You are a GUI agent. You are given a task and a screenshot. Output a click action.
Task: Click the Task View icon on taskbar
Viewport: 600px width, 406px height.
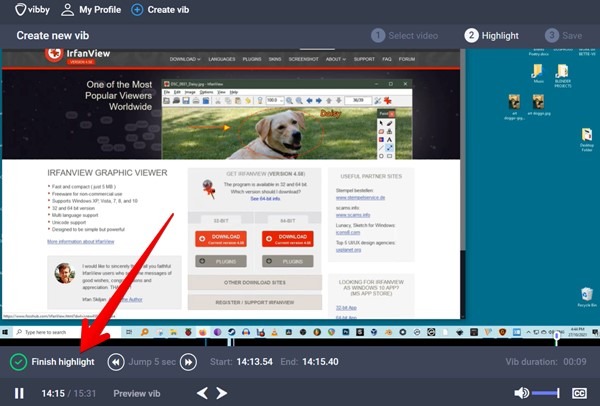click(x=129, y=332)
